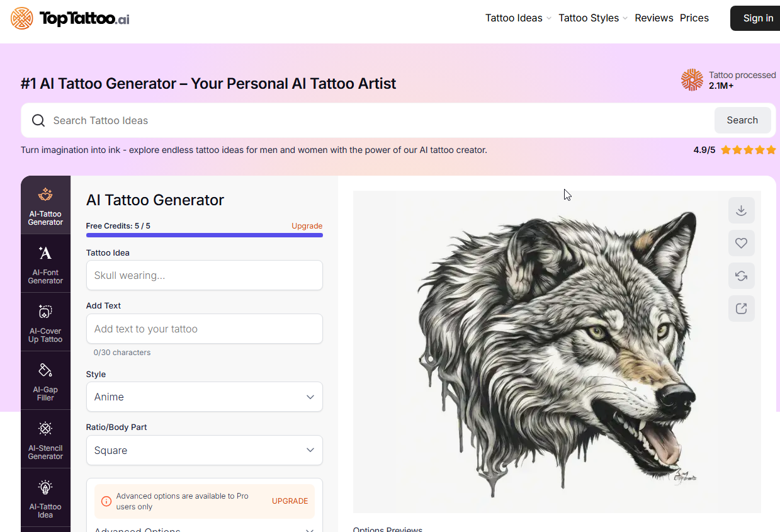Go to the Prices page
This screenshot has width=780, height=532.
[x=694, y=18]
